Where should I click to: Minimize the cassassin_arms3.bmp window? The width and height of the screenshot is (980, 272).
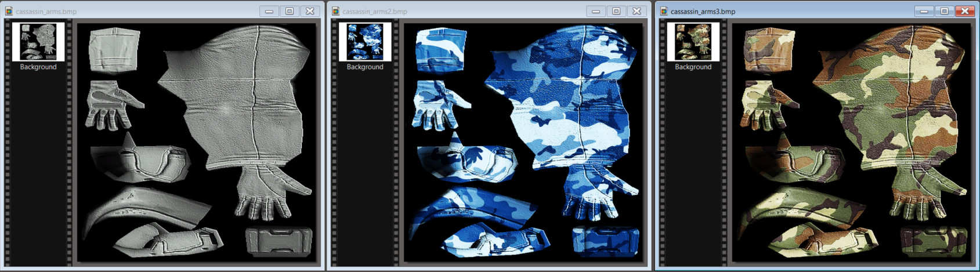(x=924, y=11)
